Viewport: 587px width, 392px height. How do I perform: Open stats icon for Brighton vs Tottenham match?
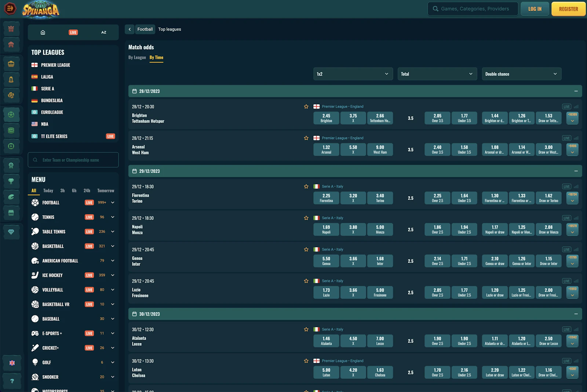(x=576, y=107)
